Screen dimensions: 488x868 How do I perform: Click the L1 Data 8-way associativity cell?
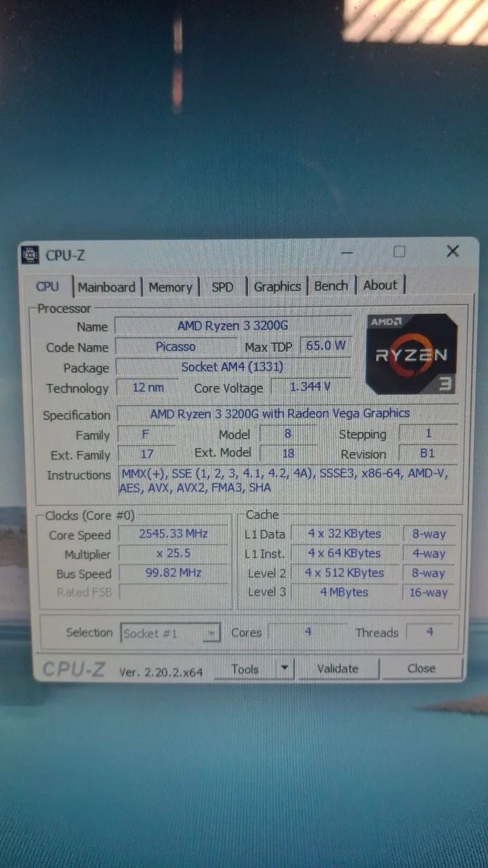tap(429, 534)
